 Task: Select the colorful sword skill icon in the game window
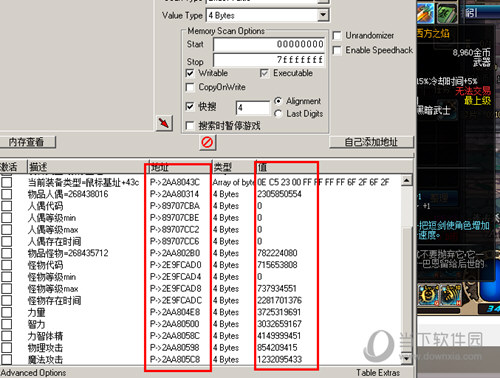[x=425, y=13]
